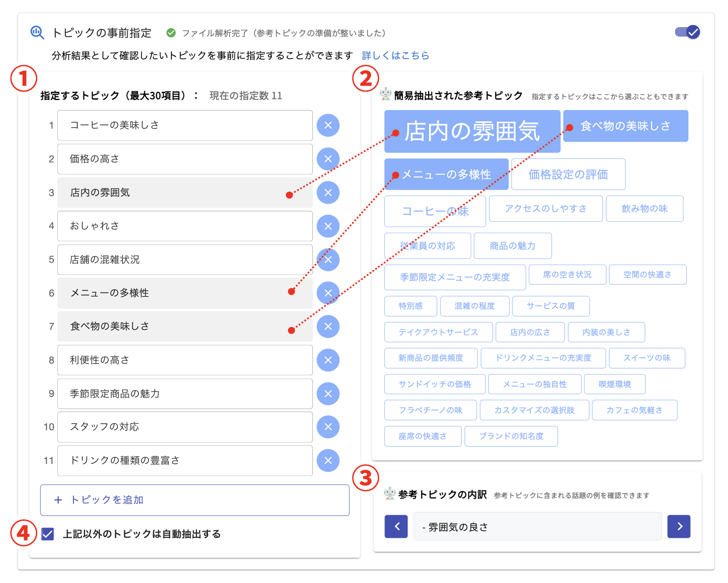The height and width of the screenshot is (583, 728).
Task: Click the left arrow to view previous breakdown topic
Action: click(396, 526)
